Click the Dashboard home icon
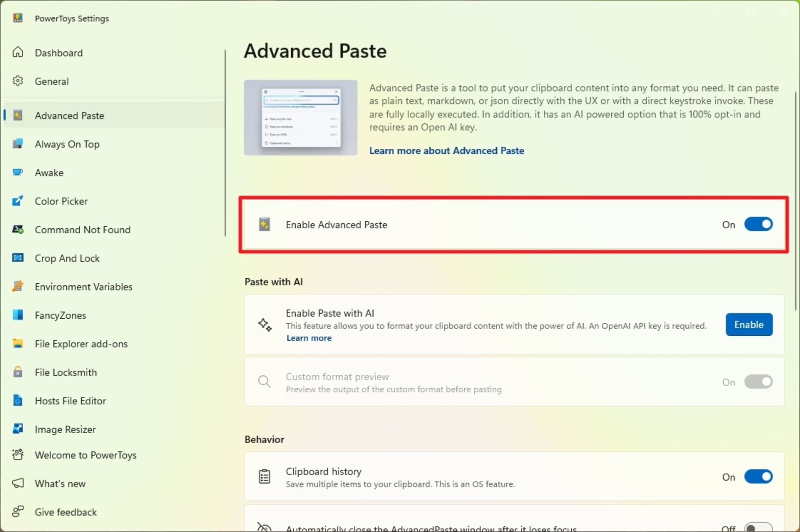This screenshot has height=532, width=800. point(17,52)
